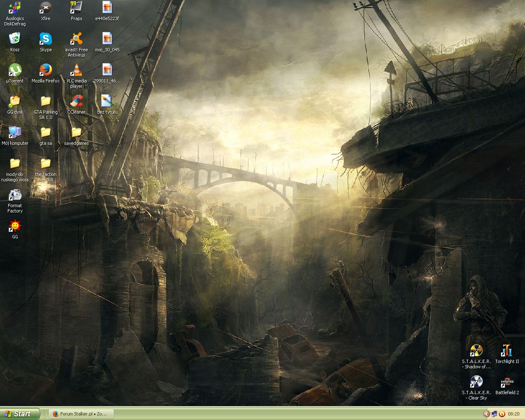Select S.T.A.L.K.E.R. Shadow of... shortcut
The image size is (525, 420).
coord(476,356)
